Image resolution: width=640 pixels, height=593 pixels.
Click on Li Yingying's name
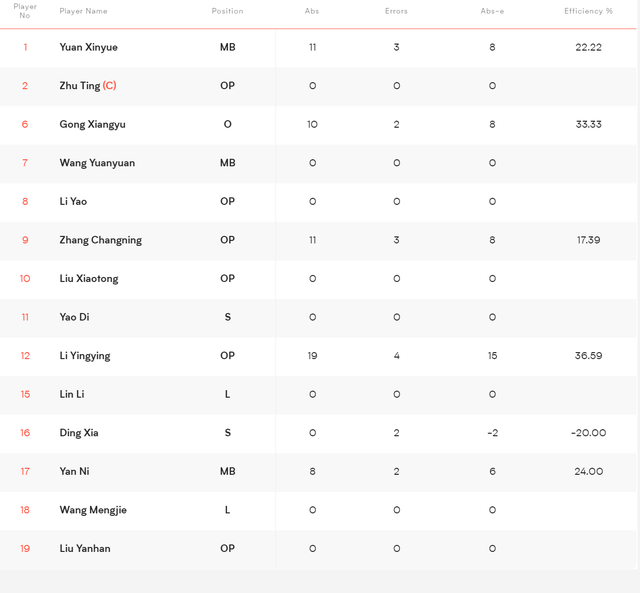(85, 356)
